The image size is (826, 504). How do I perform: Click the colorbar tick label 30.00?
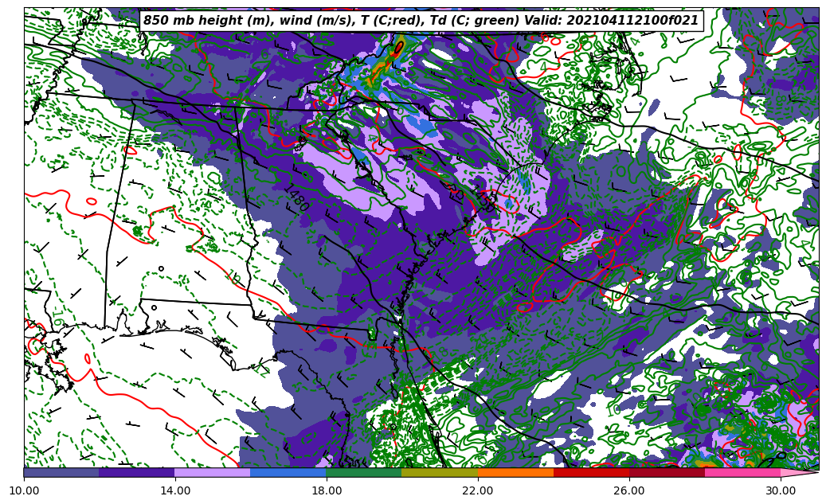[x=781, y=490]
